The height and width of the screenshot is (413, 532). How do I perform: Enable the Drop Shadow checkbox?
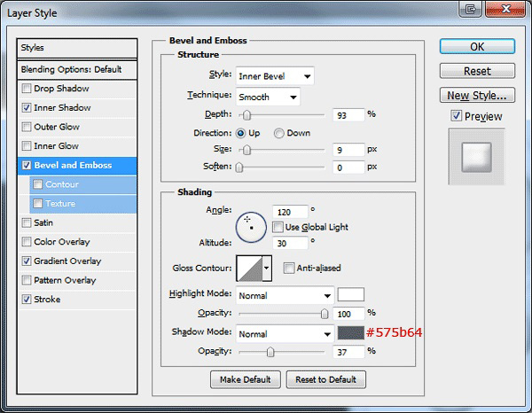pos(27,89)
